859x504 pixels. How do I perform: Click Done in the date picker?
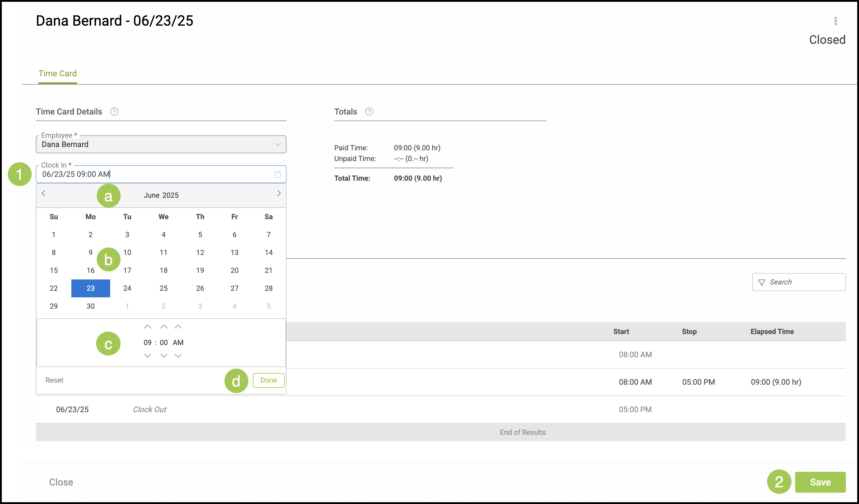pyautogui.click(x=268, y=380)
